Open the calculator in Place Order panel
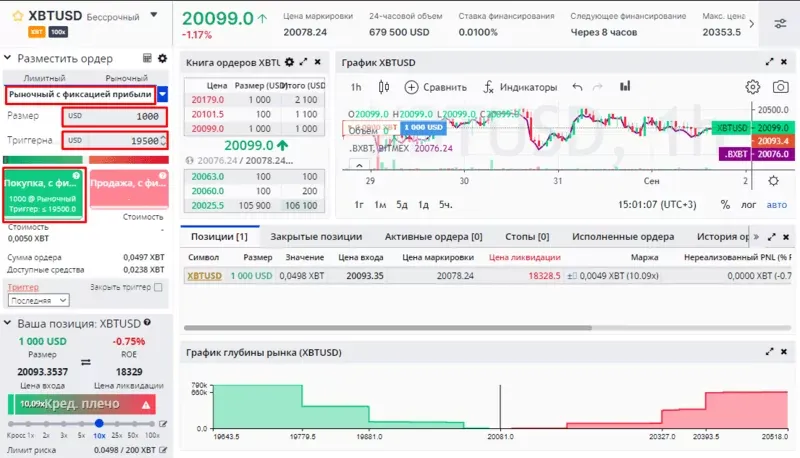 [147, 58]
